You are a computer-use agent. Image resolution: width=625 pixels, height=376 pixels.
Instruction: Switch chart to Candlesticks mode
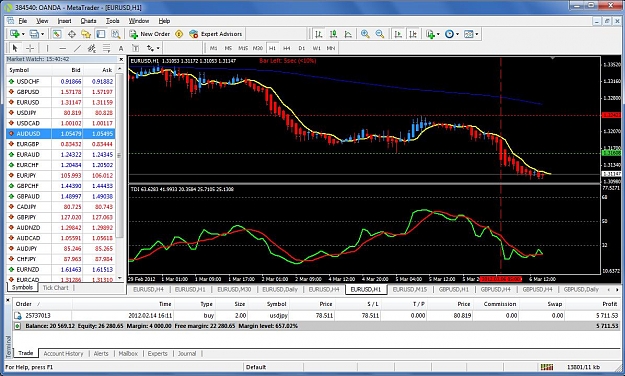tap(333, 34)
